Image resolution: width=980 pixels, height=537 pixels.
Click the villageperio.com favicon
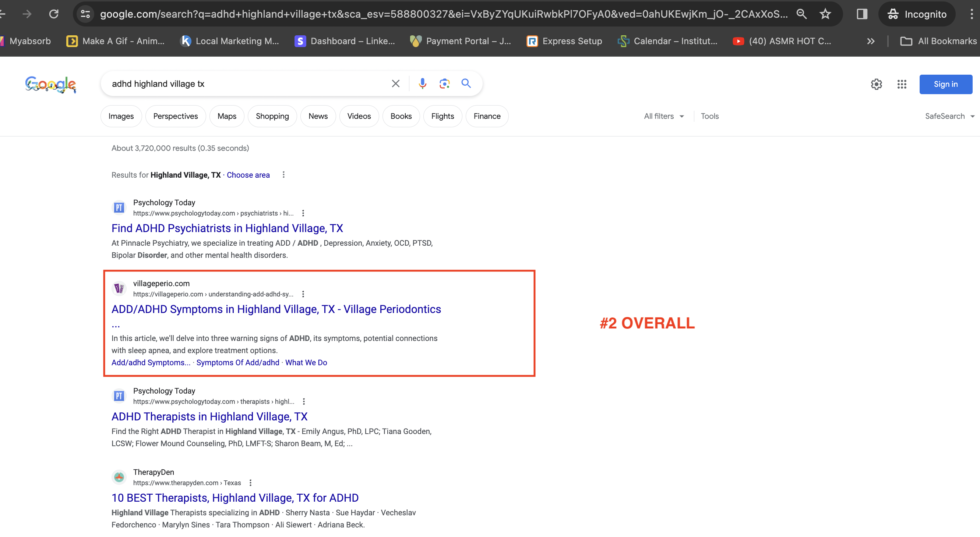(x=119, y=289)
